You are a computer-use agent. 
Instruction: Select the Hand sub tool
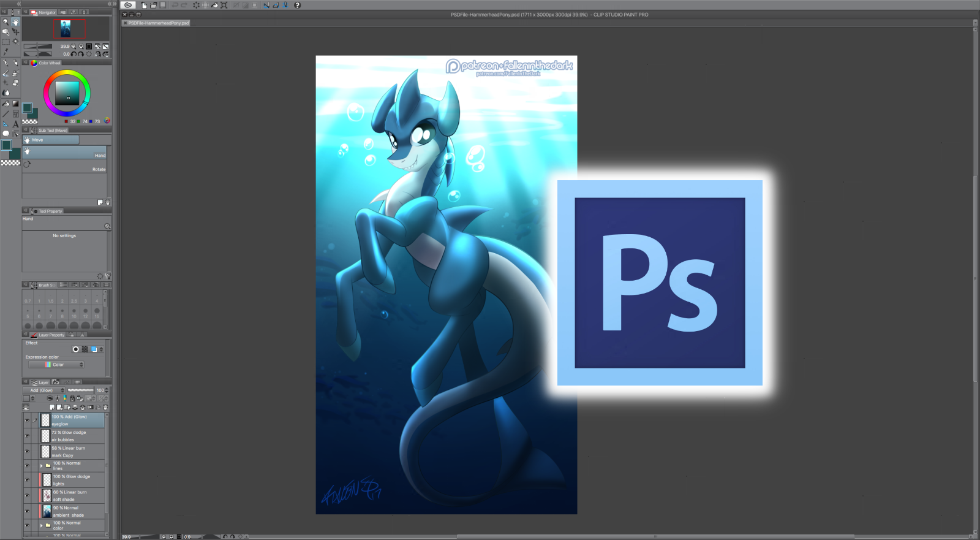[x=64, y=153]
